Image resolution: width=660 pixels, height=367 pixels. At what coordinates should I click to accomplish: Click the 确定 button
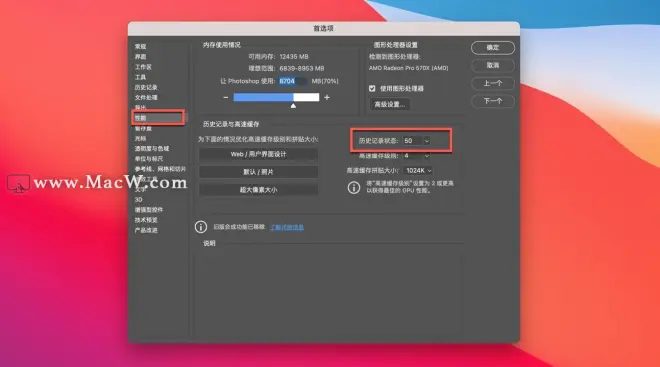[493, 48]
